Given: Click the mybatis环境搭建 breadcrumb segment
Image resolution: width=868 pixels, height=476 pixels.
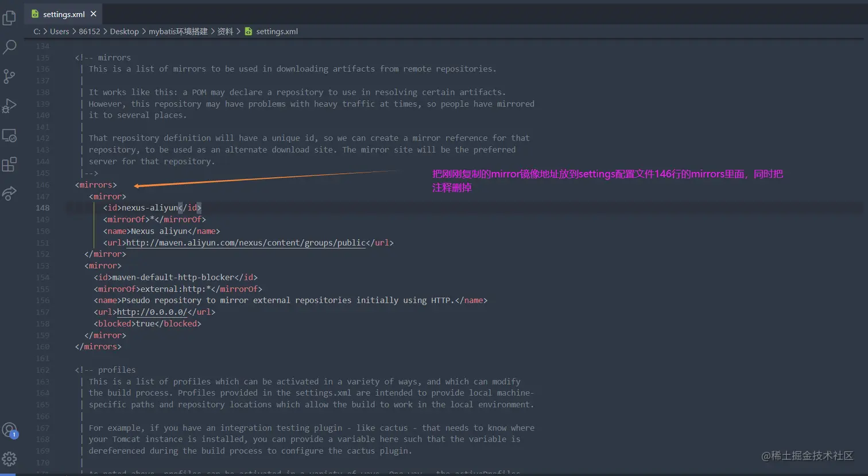Looking at the screenshot, I should point(178,32).
